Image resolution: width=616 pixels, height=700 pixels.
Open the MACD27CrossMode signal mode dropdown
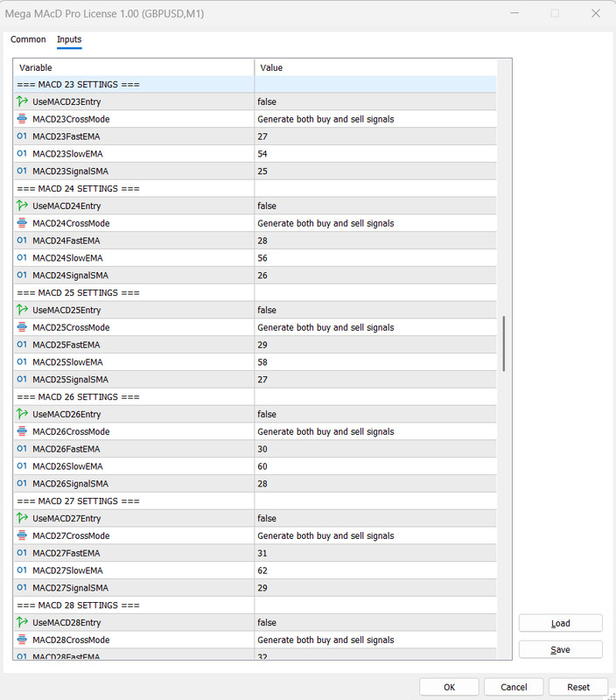(x=375, y=535)
